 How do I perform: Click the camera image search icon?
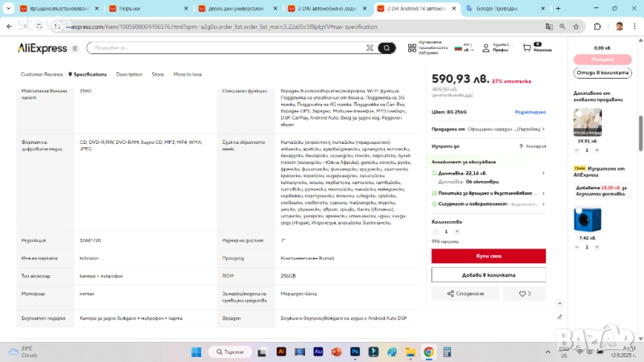coord(369,48)
